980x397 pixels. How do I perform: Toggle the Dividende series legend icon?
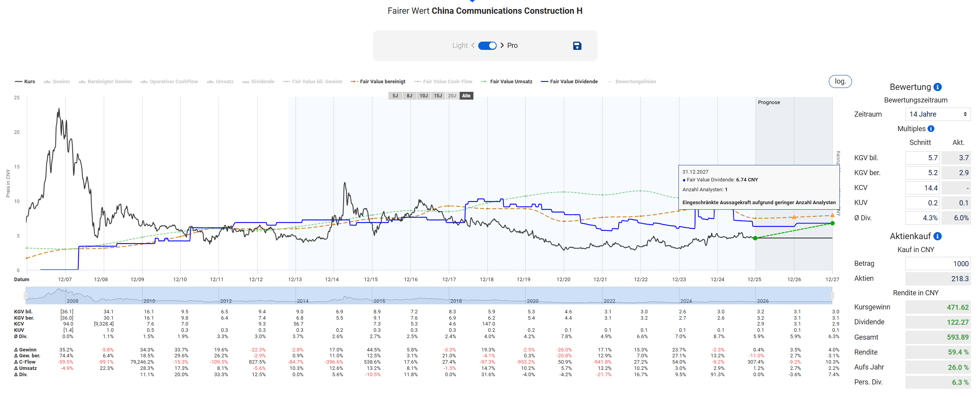pyautogui.click(x=246, y=82)
